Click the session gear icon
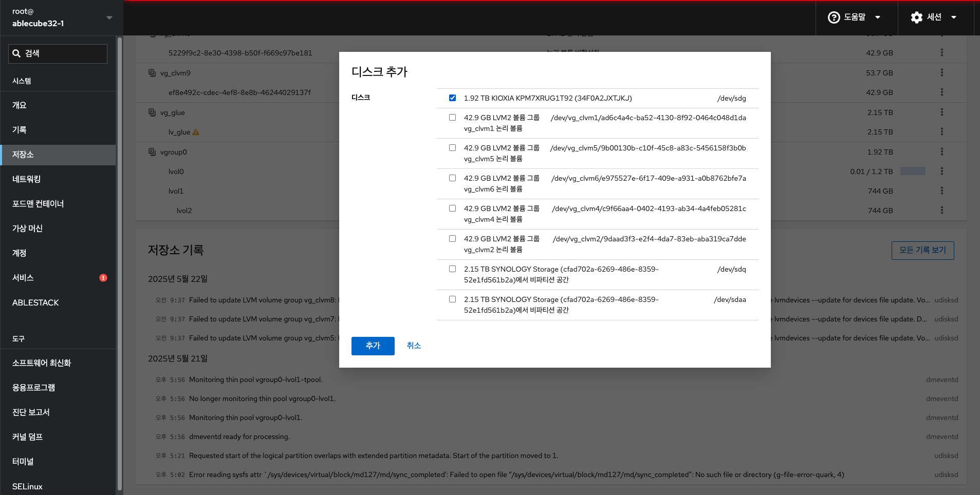Screen dimensions: 980x495 click(x=916, y=17)
